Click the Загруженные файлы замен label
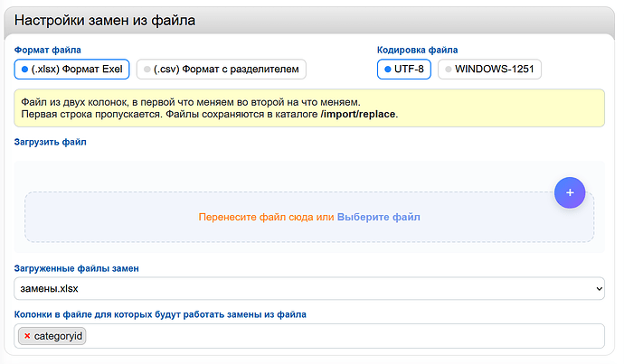The height and width of the screenshot is (364, 624). (76, 268)
